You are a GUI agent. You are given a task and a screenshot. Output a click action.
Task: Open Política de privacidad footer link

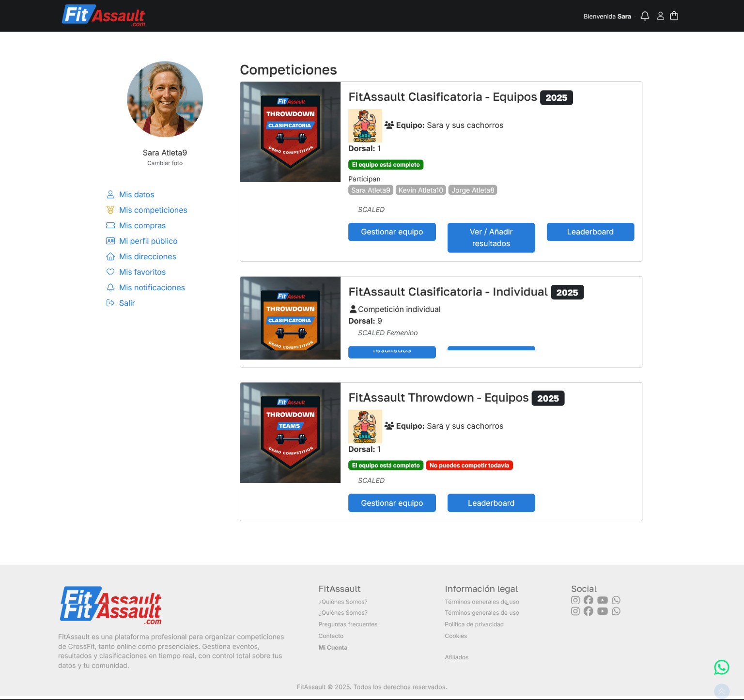(474, 624)
